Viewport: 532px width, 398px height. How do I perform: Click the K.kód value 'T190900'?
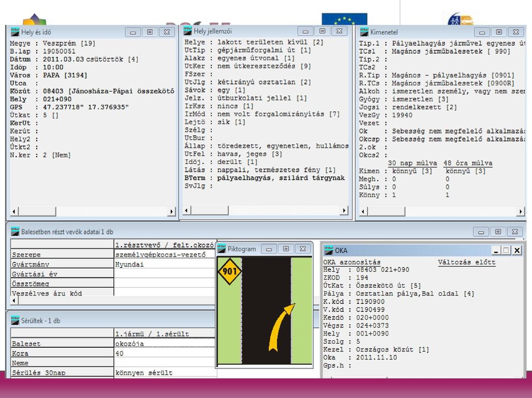(370, 302)
